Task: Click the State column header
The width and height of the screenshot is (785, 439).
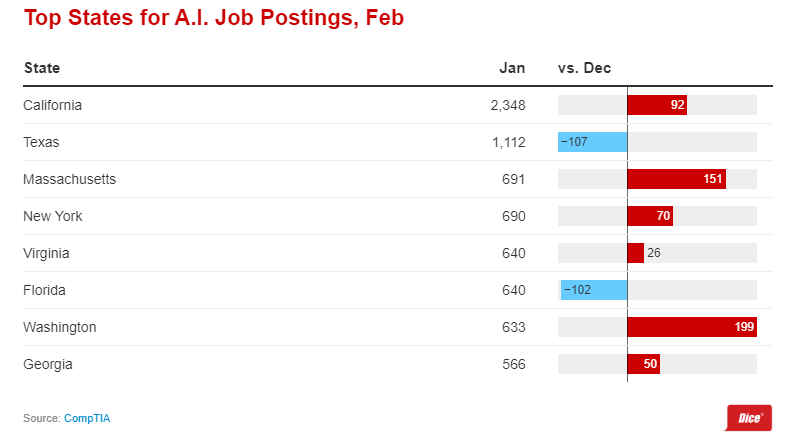Action: pos(42,68)
